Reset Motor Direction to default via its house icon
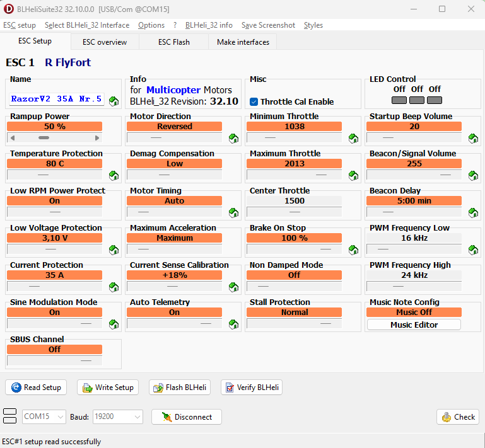 [233, 139]
